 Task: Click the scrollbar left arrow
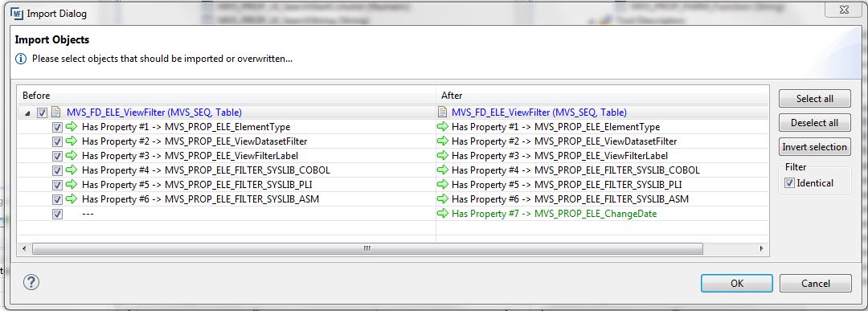(x=24, y=249)
